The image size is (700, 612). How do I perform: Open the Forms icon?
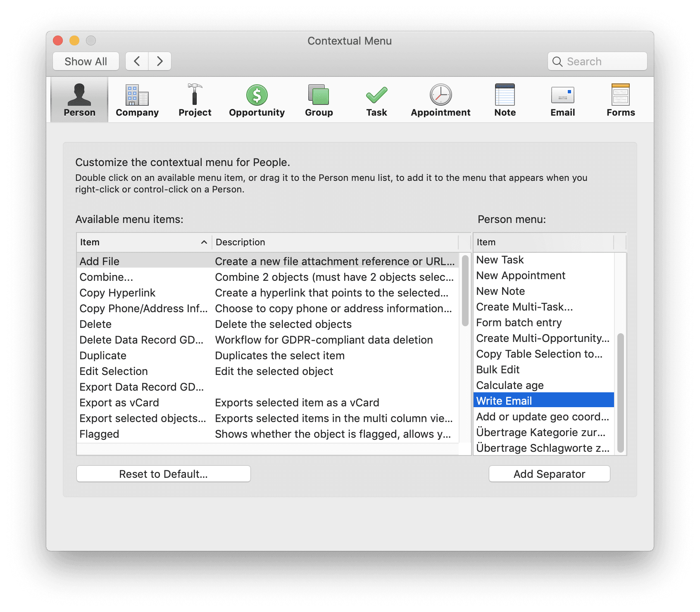(x=621, y=100)
